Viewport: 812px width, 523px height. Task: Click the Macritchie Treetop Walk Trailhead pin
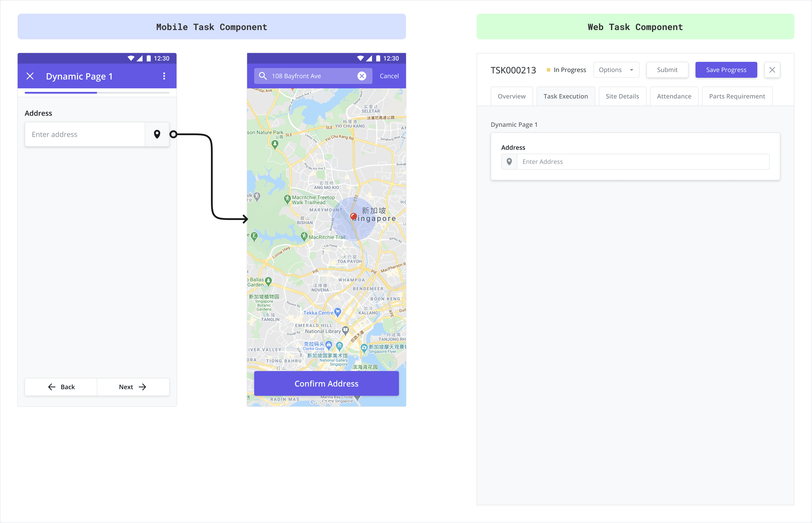[x=287, y=199]
